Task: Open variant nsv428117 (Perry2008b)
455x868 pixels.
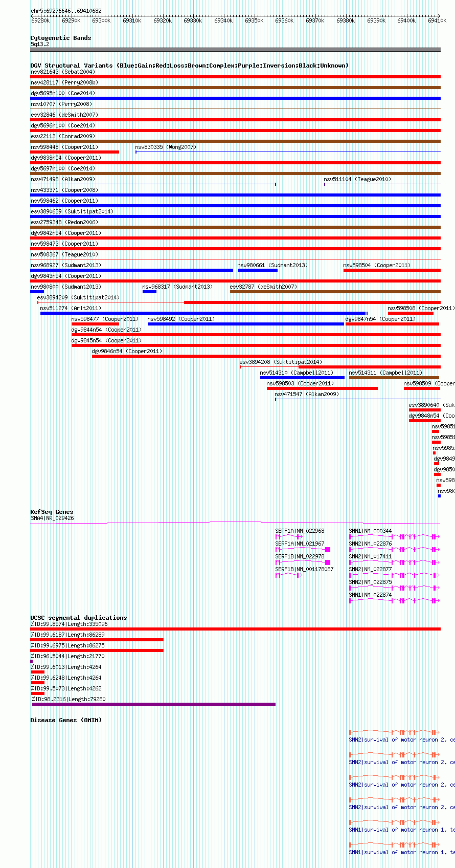Action: 64,82
